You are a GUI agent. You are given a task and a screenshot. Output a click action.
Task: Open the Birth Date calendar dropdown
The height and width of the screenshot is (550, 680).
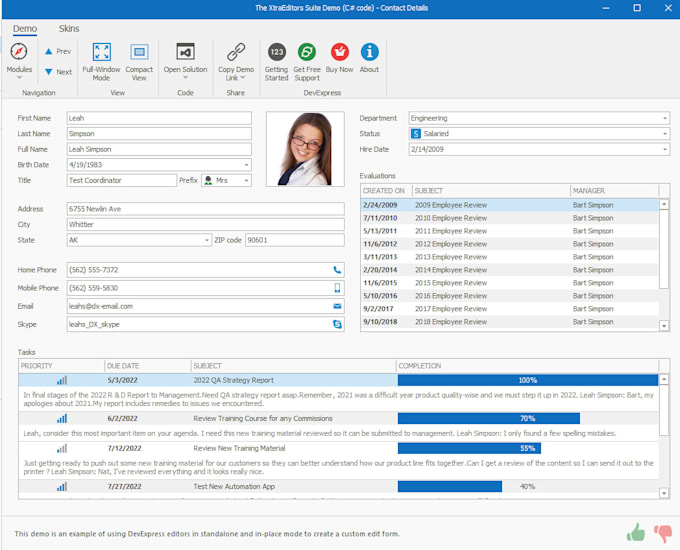pos(246,165)
